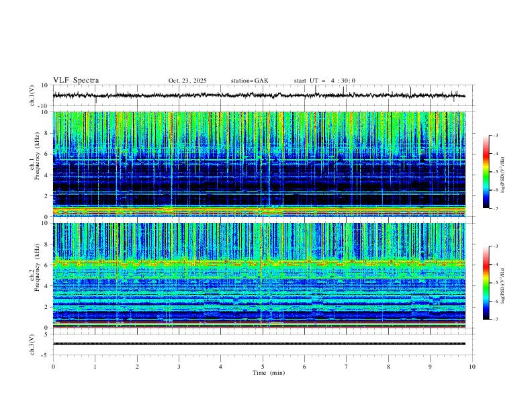Click the lower colorbar "log(PSD)" label

pos(502,285)
